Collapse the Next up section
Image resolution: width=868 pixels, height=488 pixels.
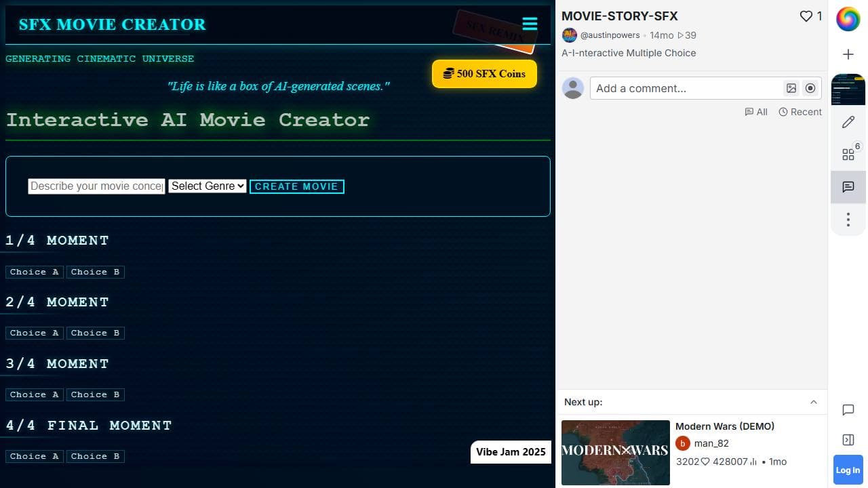point(814,402)
